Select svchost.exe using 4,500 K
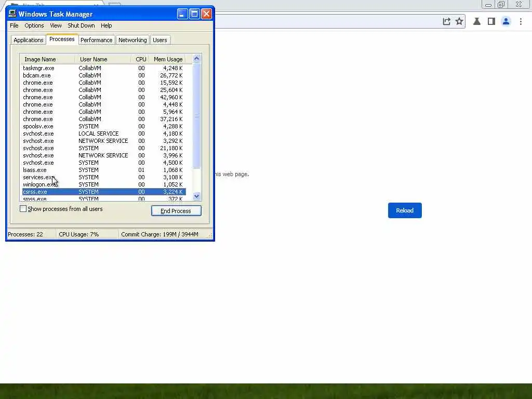The image size is (532, 399). 104,163
